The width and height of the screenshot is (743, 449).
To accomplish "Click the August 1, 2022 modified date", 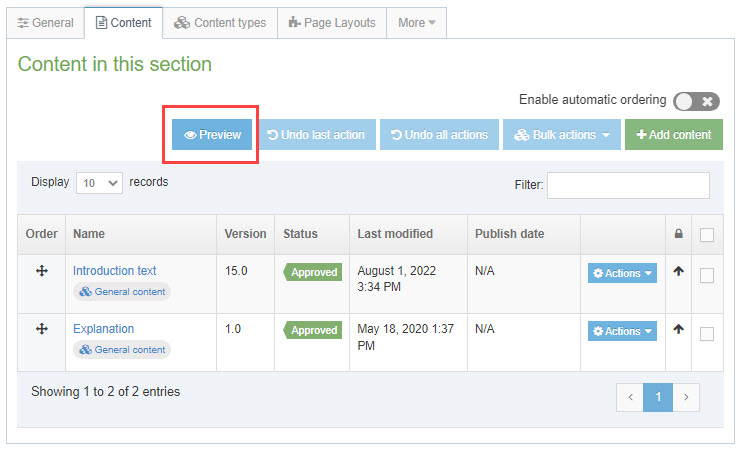I will point(396,279).
